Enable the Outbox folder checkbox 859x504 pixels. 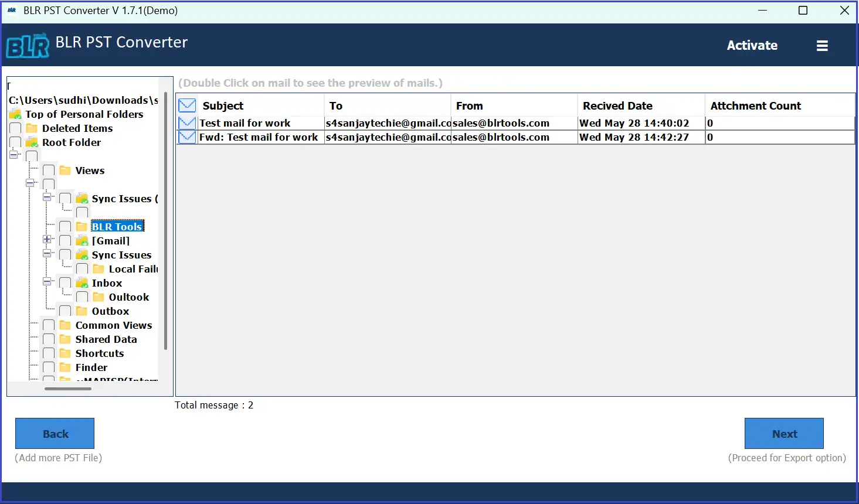65,311
